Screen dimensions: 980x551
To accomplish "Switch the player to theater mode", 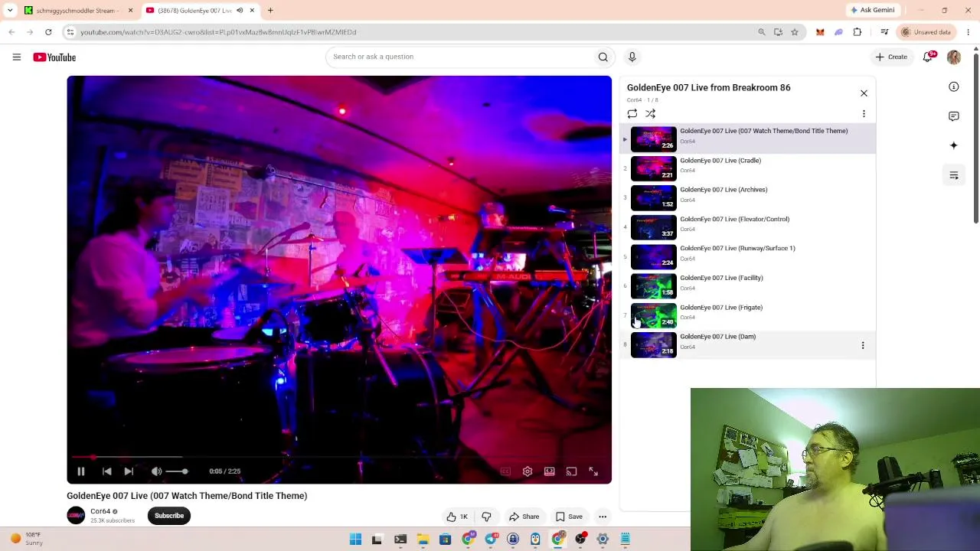I will pyautogui.click(x=549, y=471).
